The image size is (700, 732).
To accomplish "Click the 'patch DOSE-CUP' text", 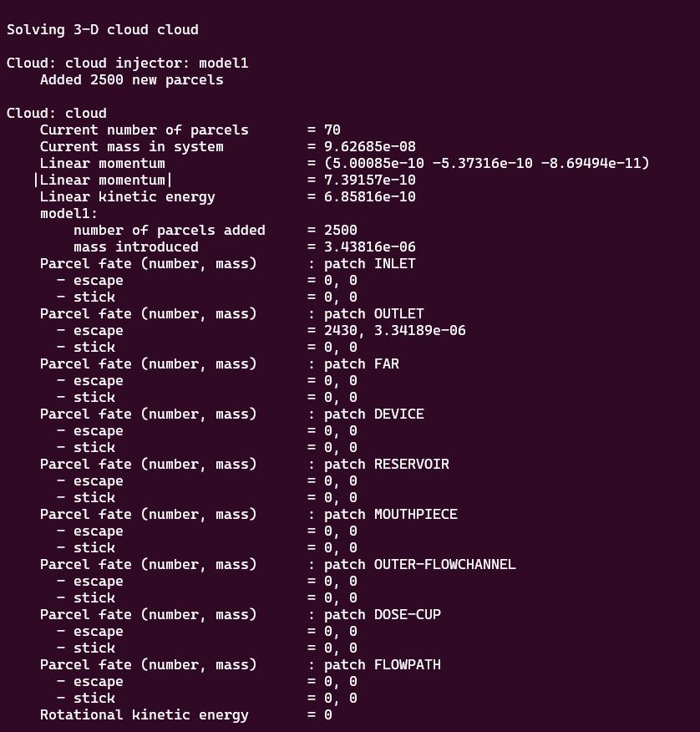I will pyautogui.click(x=382, y=615).
